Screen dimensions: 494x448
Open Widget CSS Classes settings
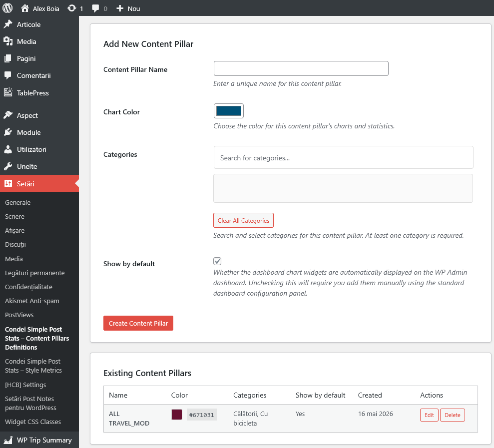click(33, 422)
